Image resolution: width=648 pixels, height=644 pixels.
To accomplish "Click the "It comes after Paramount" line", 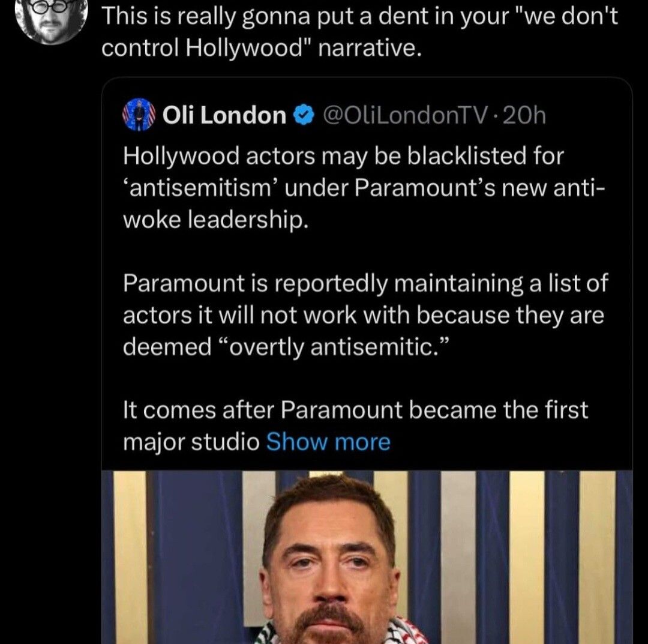I will point(355,411).
